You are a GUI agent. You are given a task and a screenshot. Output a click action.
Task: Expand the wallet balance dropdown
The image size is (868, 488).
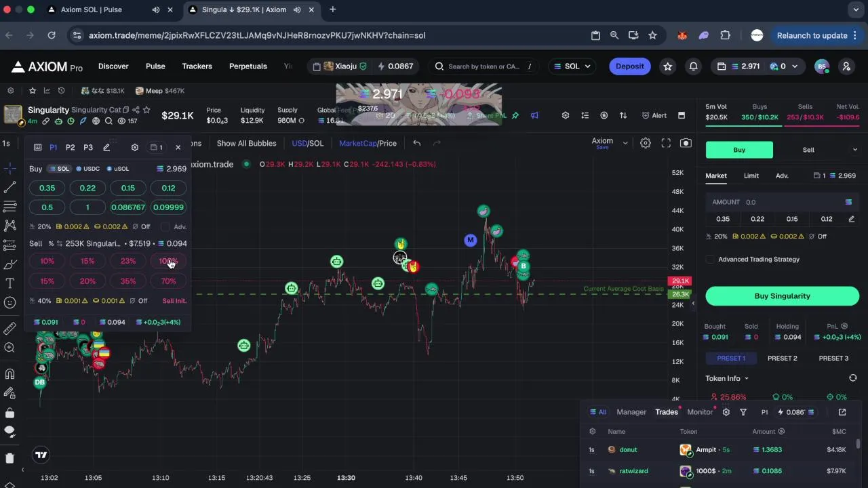[x=795, y=66]
